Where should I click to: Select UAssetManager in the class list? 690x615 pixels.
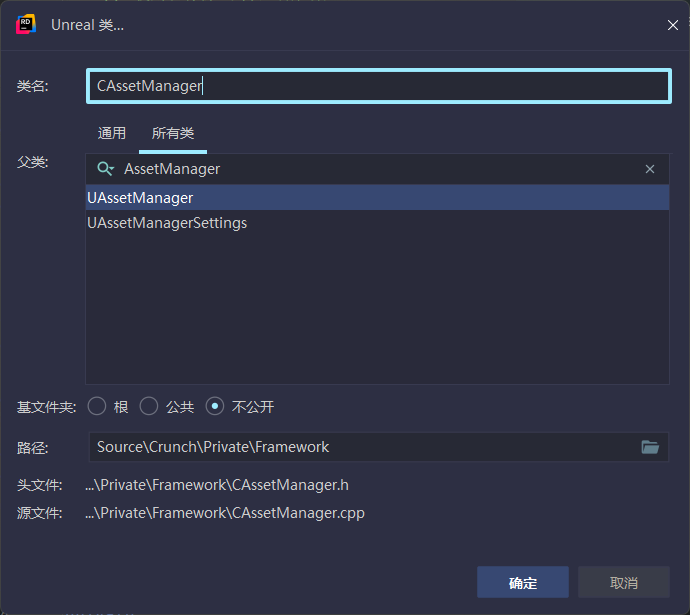click(x=378, y=198)
